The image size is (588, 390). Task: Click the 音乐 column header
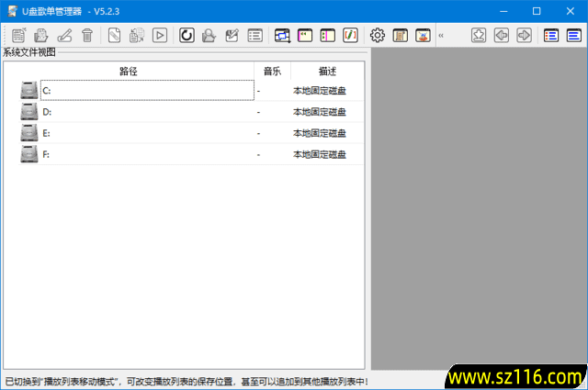(x=272, y=71)
